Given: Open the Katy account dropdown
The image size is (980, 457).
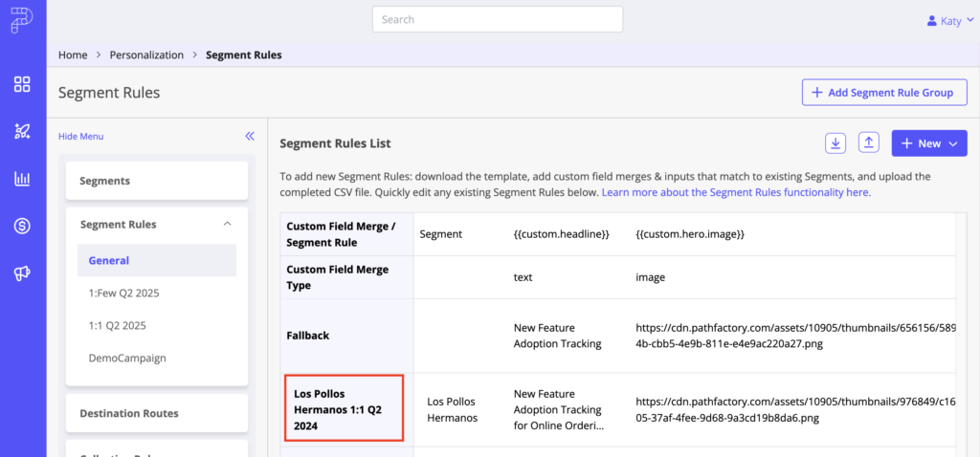Looking at the screenshot, I should point(950,21).
